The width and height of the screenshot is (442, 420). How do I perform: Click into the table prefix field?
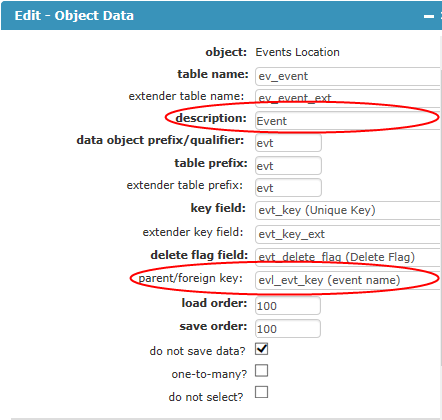[x=288, y=166]
